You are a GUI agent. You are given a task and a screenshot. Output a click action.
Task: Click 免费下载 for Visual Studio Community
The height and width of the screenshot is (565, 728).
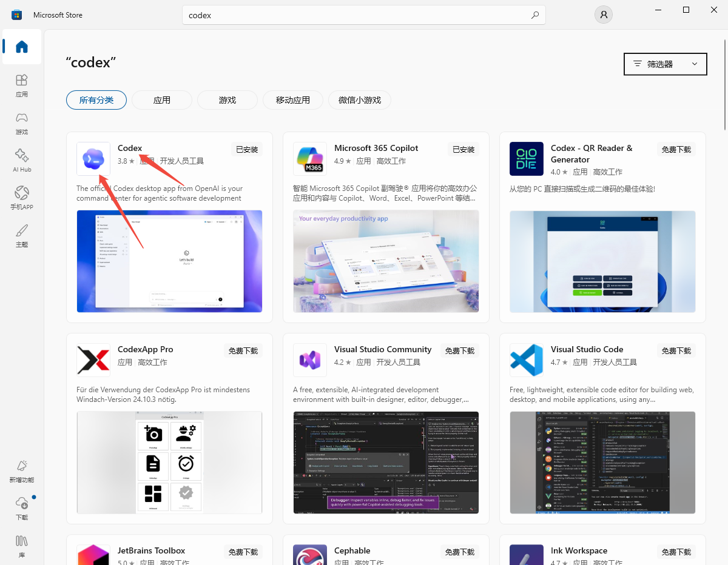pos(460,350)
